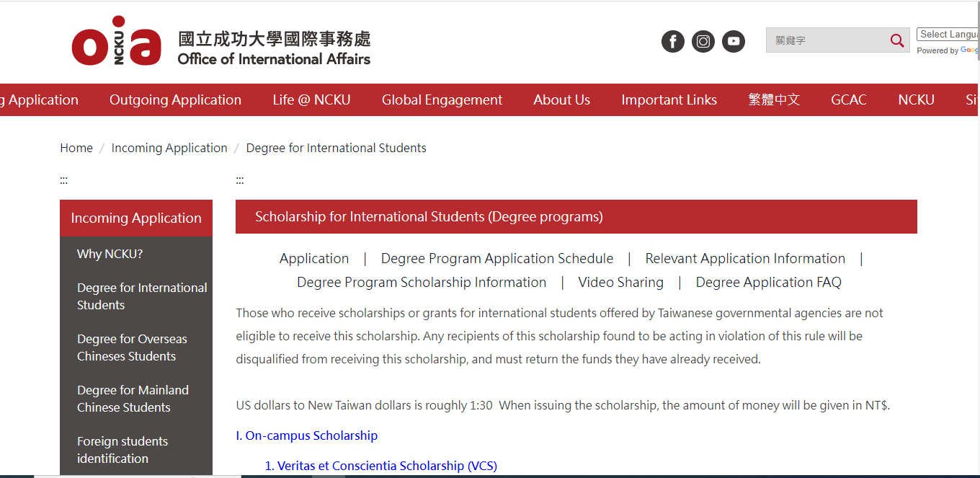This screenshot has height=478, width=980.
Task: Open the NCKU Facebook page icon
Action: point(672,41)
